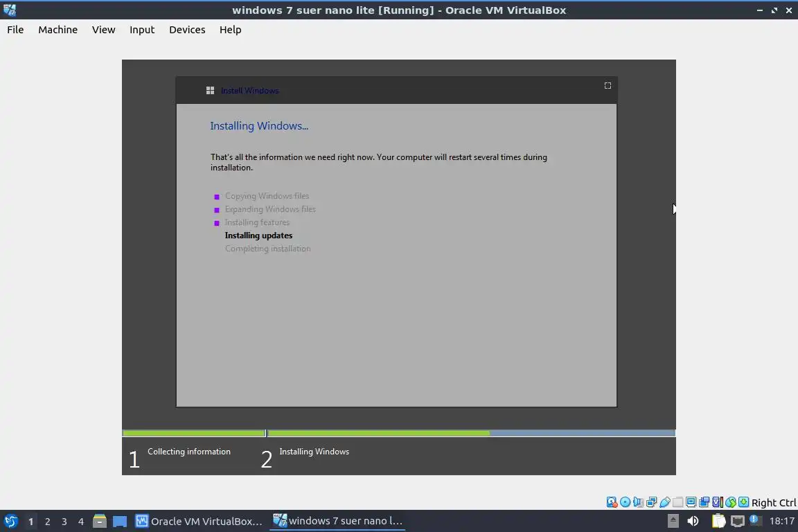Click the show desktop taskbar icon

[120, 522]
